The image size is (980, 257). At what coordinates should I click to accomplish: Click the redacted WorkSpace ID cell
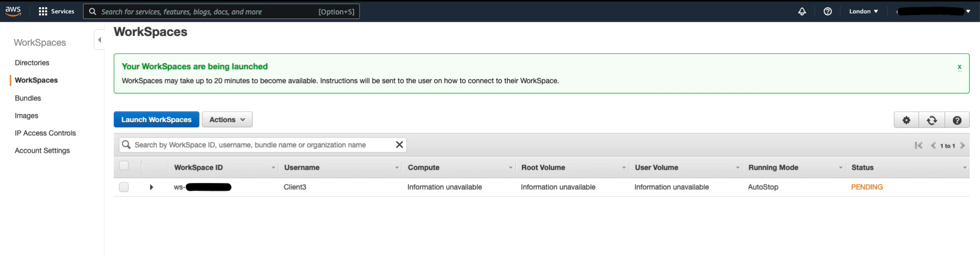click(x=203, y=187)
